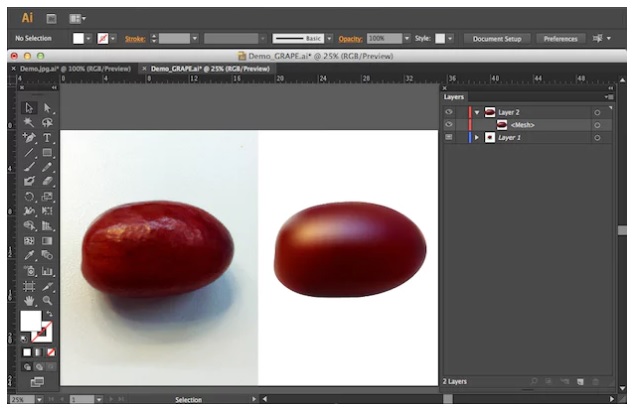Select the Selection tool (black arrow)

pyautogui.click(x=29, y=108)
